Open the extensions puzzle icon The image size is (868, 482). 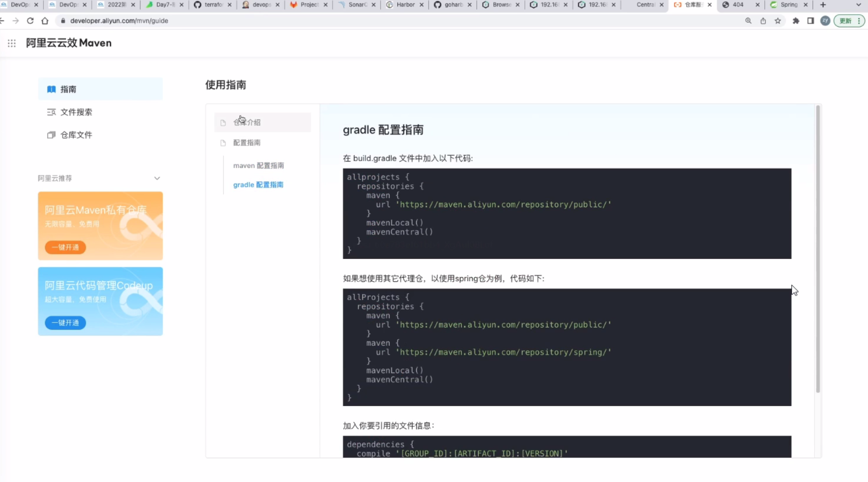pyautogui.click(x=796, y=21)
